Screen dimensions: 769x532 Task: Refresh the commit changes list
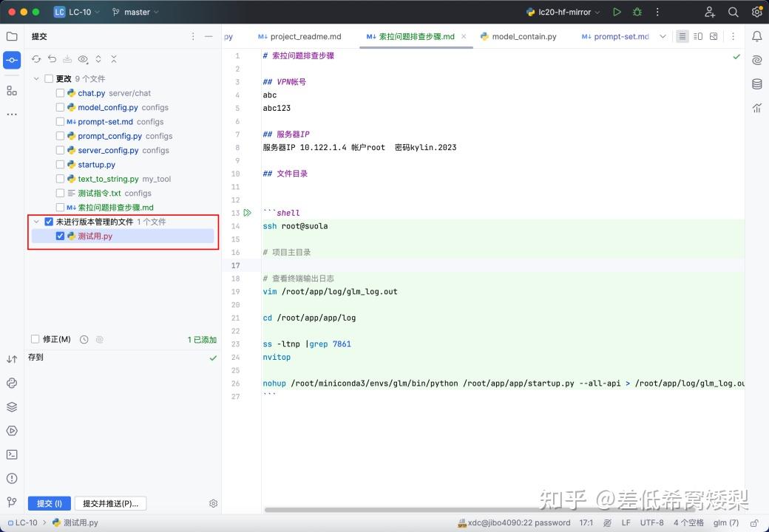tap(36, 59)
